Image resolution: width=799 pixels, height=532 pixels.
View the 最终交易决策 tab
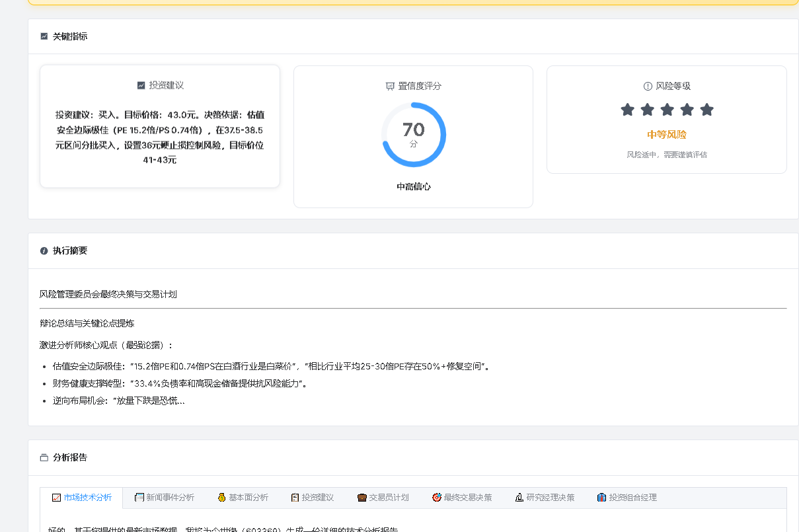click(462, 498)
